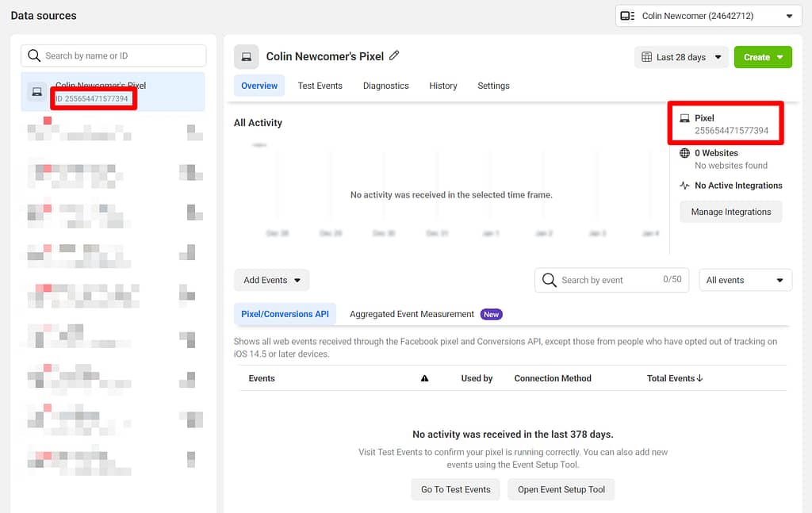Screen dimensions: 812x513
Task: Click the business account icon at top right
Action: (x=628, y=16)
